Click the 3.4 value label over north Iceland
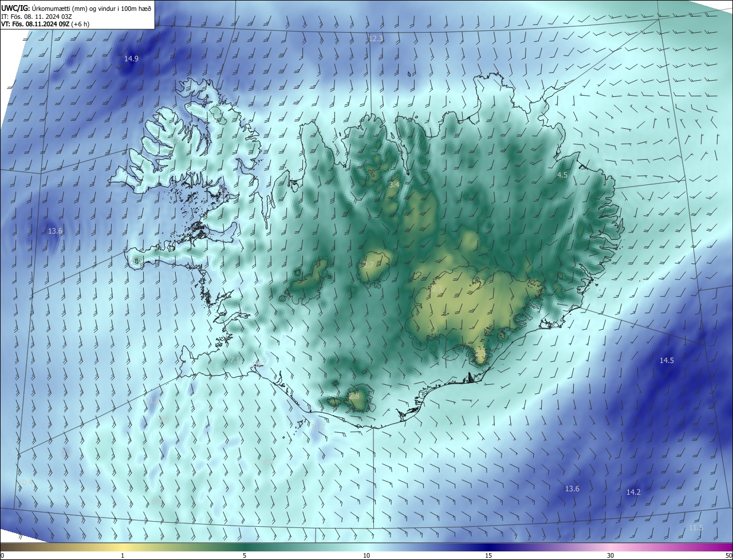733x560 pixels. [394, 185]
